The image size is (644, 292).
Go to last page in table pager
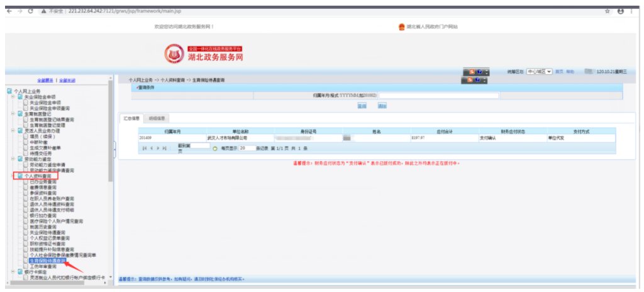pos(164,148)
